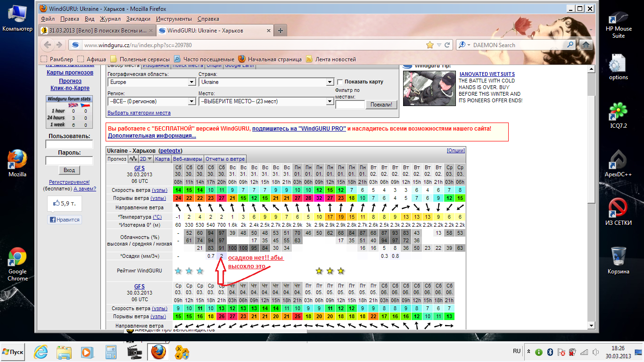This screenshot has height=362, width=644.
Task: Open the Закладки menu
Action: [138, 19]
